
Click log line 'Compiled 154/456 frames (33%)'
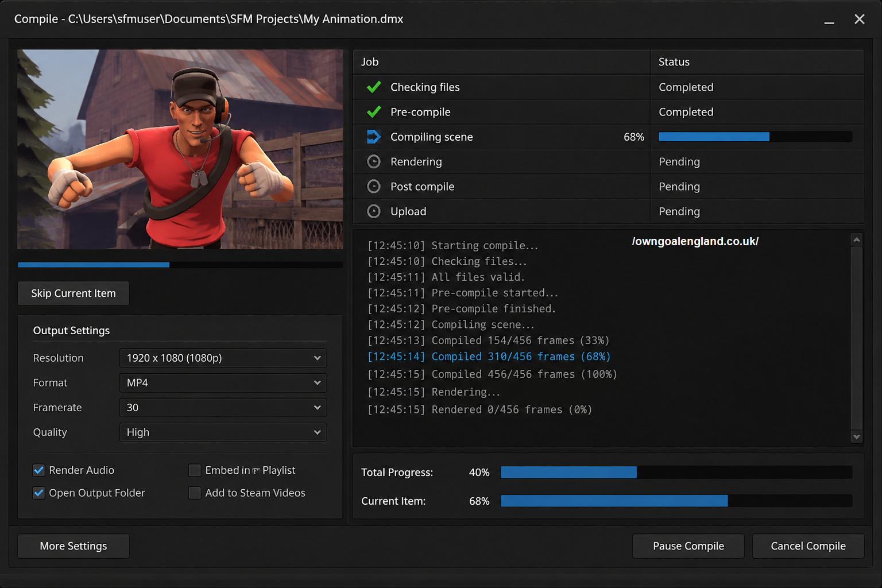pos(489,341)
